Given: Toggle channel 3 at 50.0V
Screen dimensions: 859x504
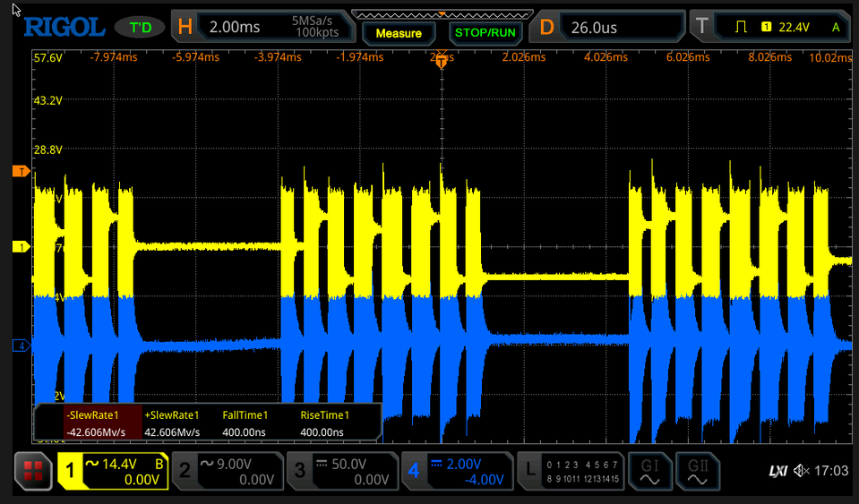Looking at the screenshot, I should click(x=342, y=471).
